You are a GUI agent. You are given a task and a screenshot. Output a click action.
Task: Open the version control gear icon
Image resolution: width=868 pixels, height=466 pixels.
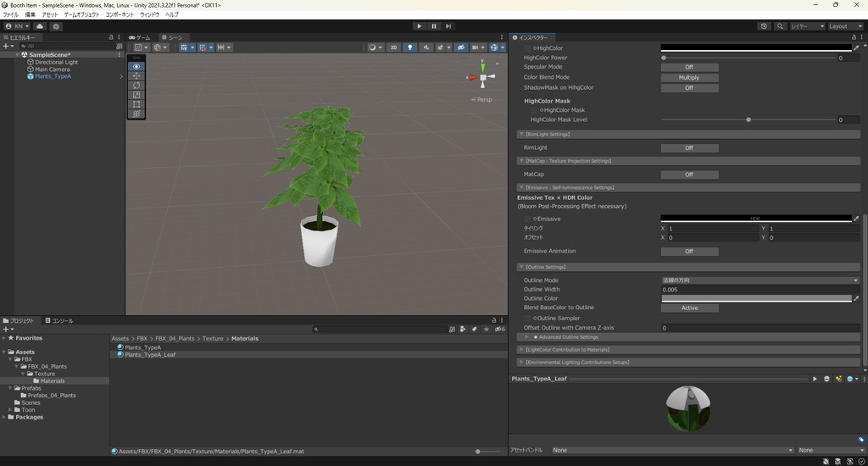tap(56, 26)
